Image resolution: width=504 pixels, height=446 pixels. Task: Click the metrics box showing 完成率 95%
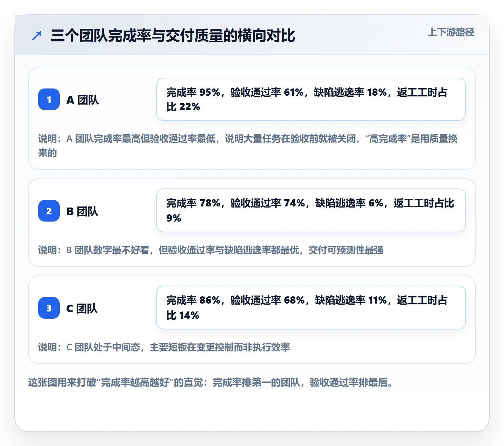(x=311, y=99)
